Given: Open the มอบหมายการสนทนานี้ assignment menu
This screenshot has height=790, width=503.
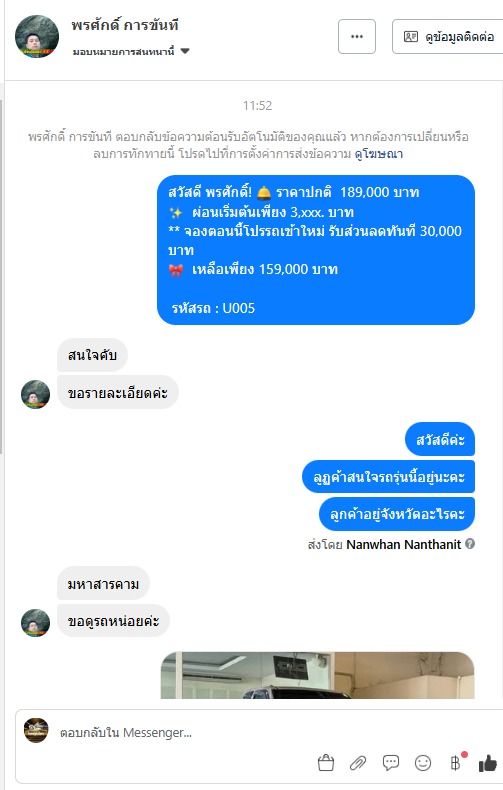Looking at the screenshot, I should [x=131, y=51].
